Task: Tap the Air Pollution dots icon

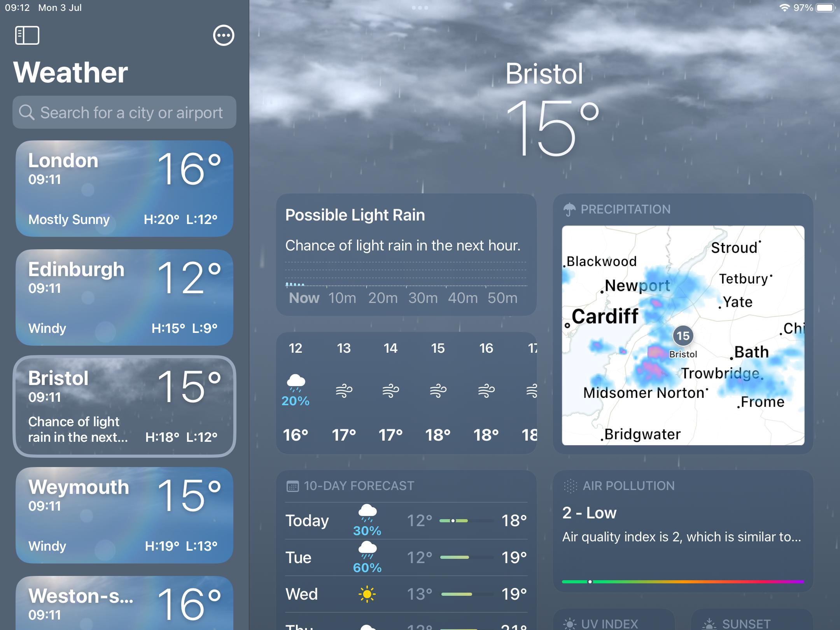Action: click(x=570, y=486)
